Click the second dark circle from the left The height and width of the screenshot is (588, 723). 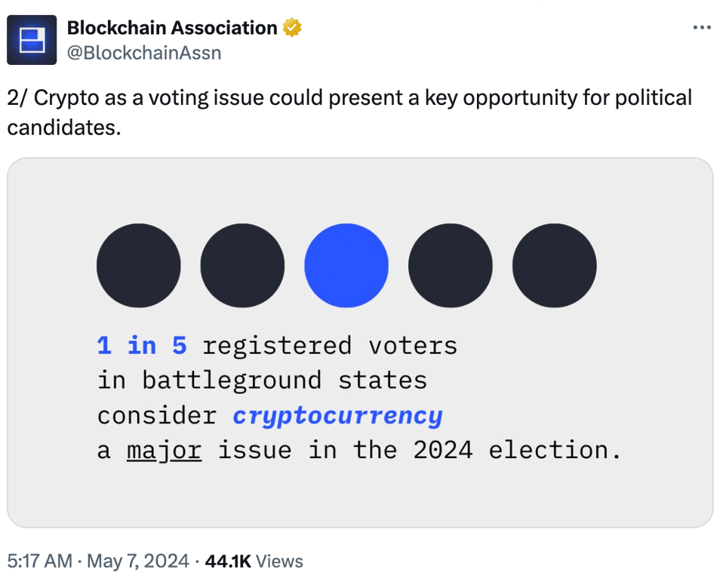[242, 265]
